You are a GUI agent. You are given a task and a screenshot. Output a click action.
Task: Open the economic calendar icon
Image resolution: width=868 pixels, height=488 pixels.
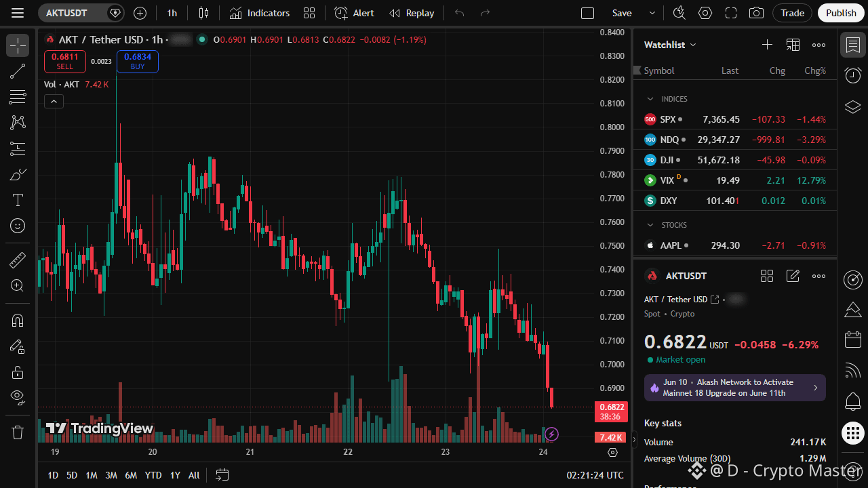(853, 340)
